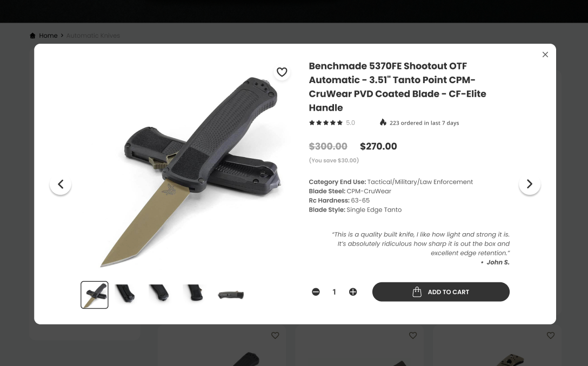Decrease quantity with the minus button
The height and width of the screenshot is (366, 588).
[x=316, y=292]
